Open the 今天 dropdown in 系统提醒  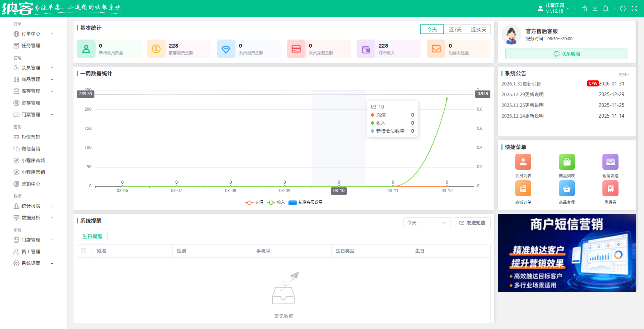tap(426, 223)
